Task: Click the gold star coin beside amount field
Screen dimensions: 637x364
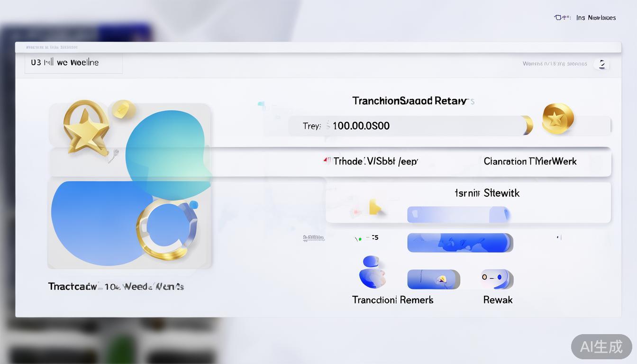Action: pyautogui.click(x=558, y=118)
